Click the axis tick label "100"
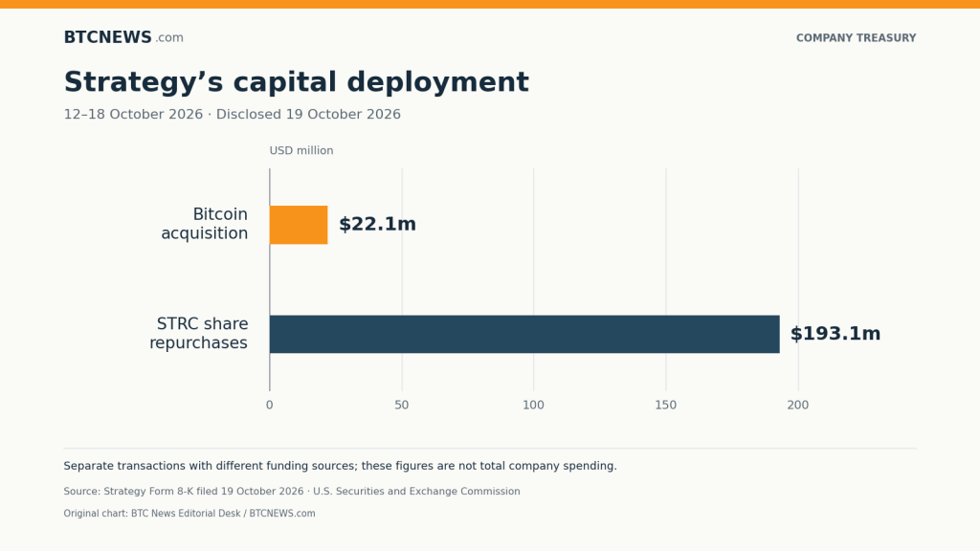The height and width of the screenshot is (551, 980). 534,405
